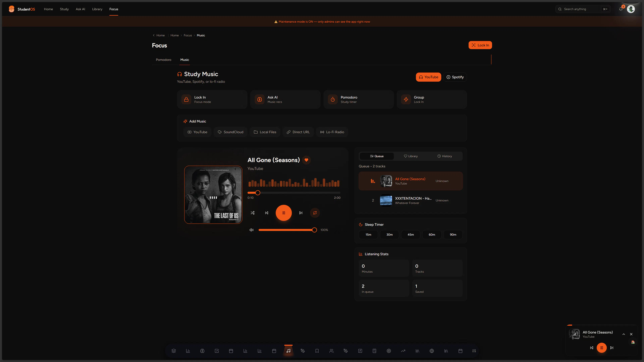Switch source to YouTube toggle
Viewport: 644px width, 362px height.
(x=428, y=77)
